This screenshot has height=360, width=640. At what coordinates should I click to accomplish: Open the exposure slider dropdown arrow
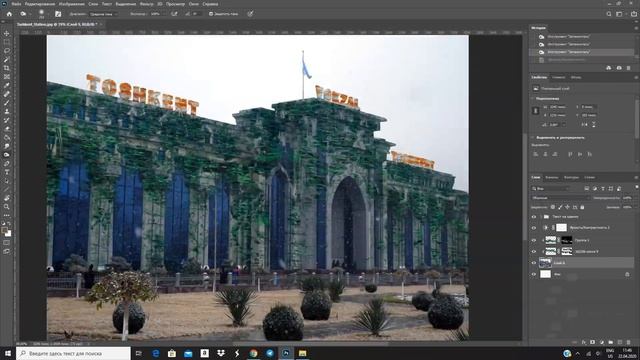(x=164, y=14)
